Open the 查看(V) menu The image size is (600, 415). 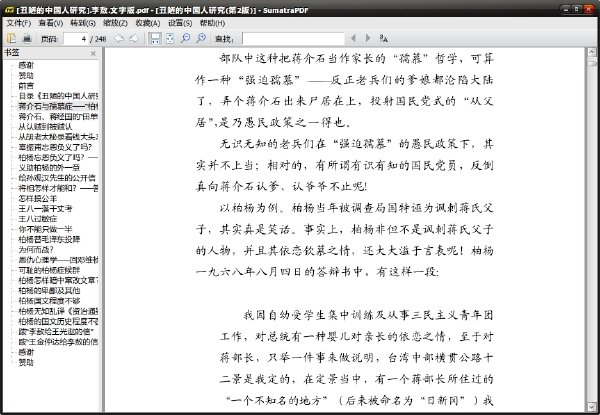coord(51,23)
